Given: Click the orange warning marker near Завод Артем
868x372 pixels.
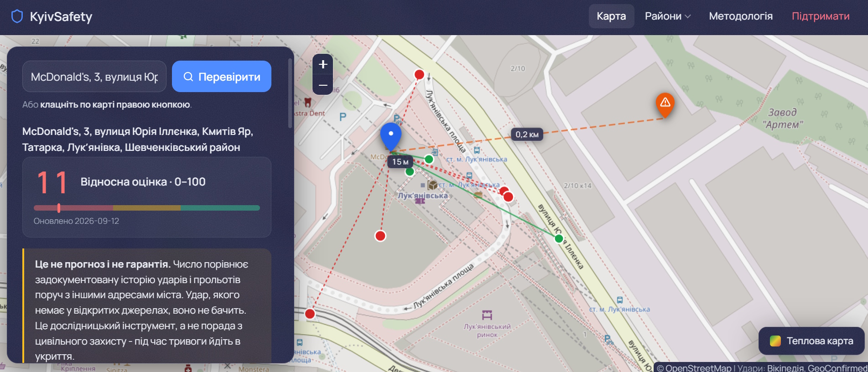Looking at the screenshot, I should coord(665,104).
